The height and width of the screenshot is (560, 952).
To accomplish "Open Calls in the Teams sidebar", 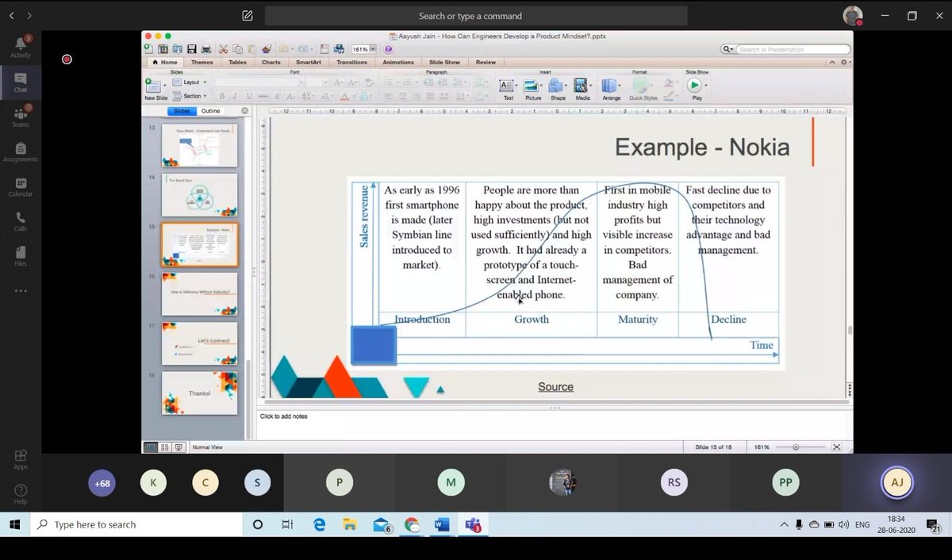I will 21,221.
